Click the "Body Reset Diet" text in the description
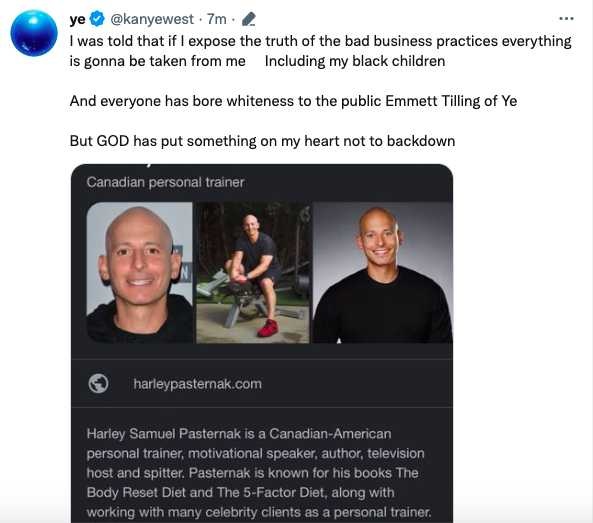Screen dimensions: 593x523 point(136,493)
